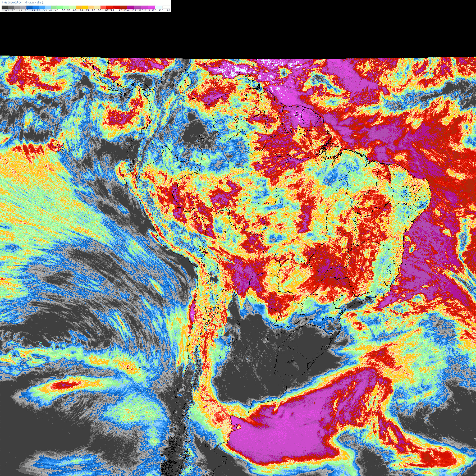Click the legend value '13.0'
Image resolution: width=476 pixels, height=476 pixels.
[168, 10]
